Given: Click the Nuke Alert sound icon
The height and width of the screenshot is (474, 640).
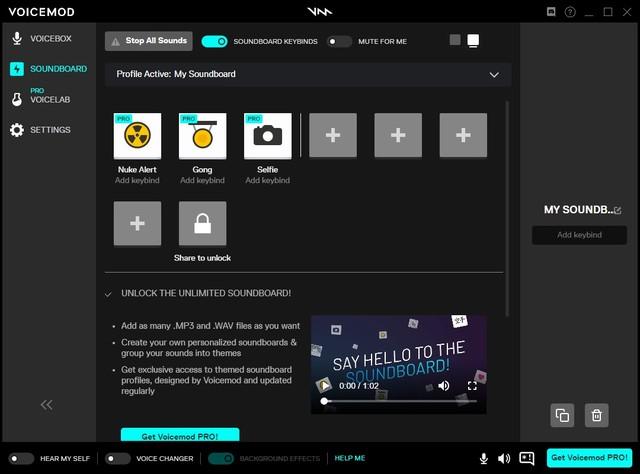Looking at the screenshot, I should click(138, 137).
